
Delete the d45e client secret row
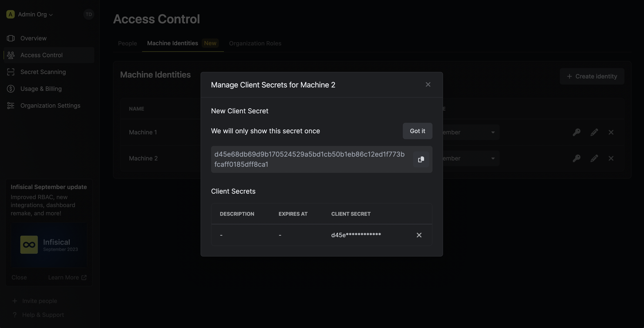pyautogui.click(x=419, y=235)
